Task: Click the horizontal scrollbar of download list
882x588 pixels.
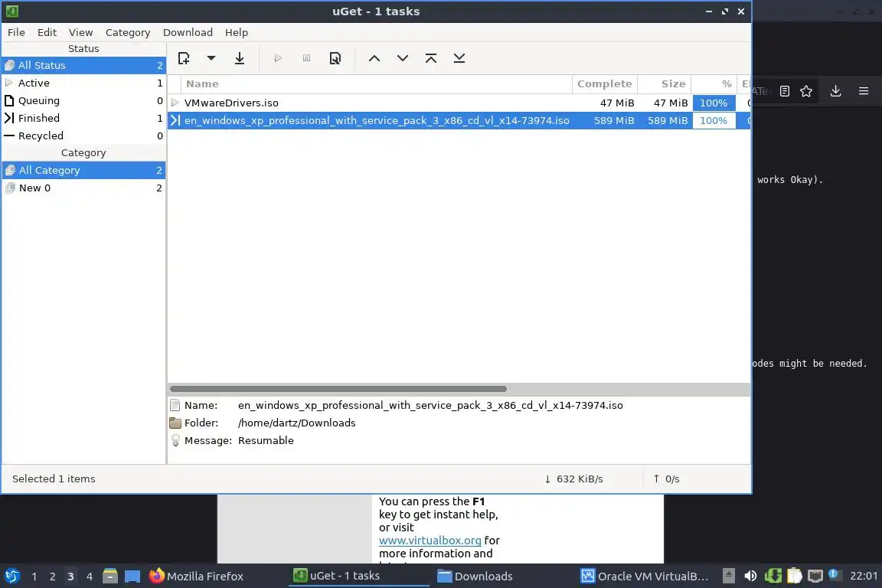Action: tap(338, 389)
